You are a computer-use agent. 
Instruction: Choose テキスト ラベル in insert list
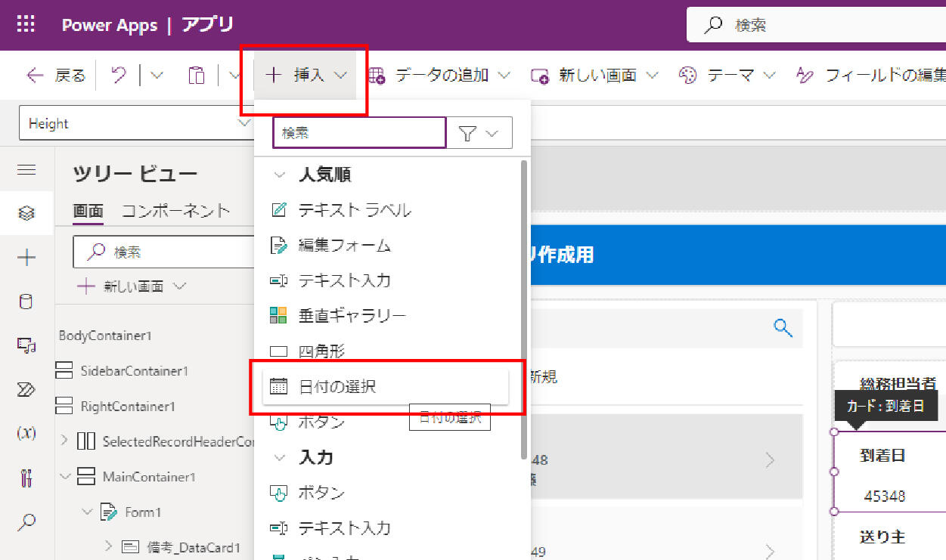point(354,210)
